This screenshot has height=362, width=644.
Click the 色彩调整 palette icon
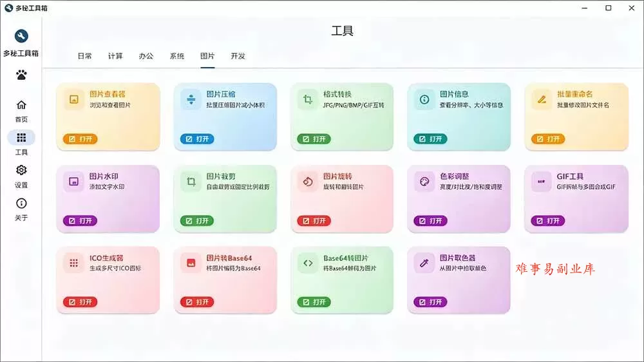pos(424,182)
